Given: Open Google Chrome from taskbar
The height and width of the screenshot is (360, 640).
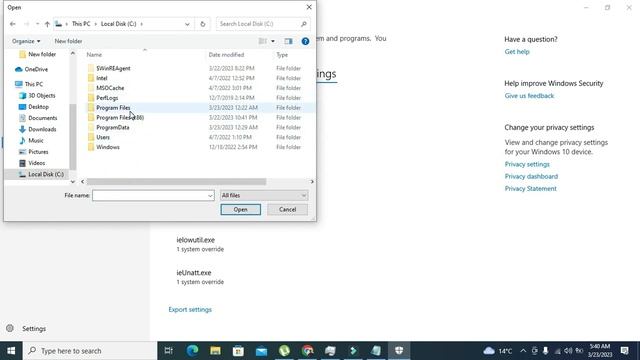Looking at the screenshot, I should click(308, 351).
